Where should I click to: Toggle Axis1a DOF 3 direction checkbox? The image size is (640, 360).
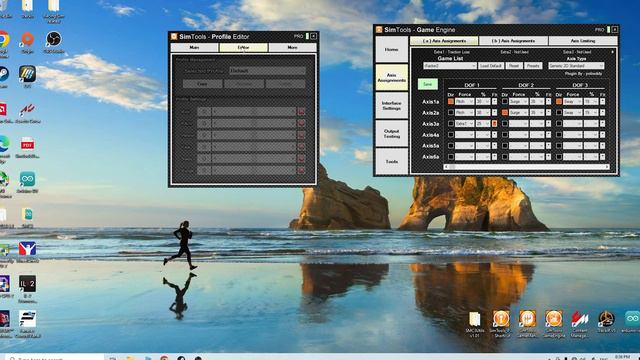(559, 101)
